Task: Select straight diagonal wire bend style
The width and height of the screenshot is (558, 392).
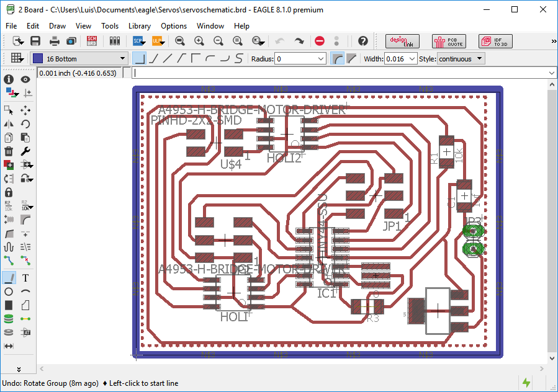Action: (167, 59)
